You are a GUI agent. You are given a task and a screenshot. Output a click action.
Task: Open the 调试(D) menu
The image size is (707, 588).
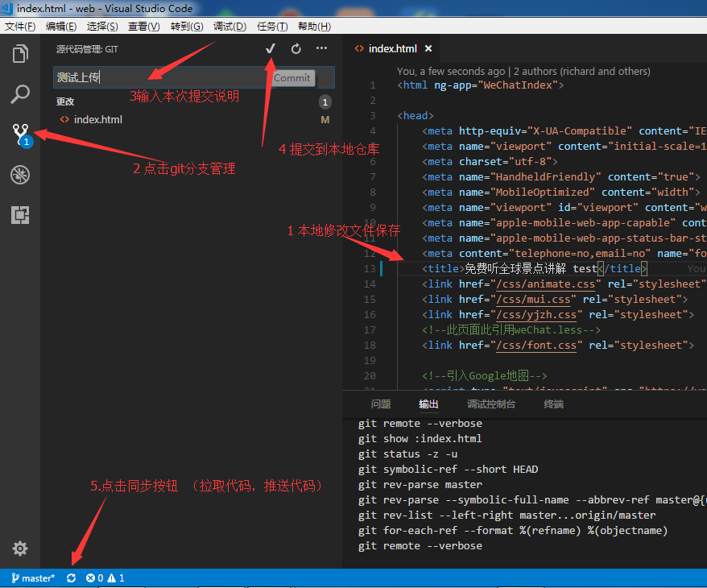point(229,26)
